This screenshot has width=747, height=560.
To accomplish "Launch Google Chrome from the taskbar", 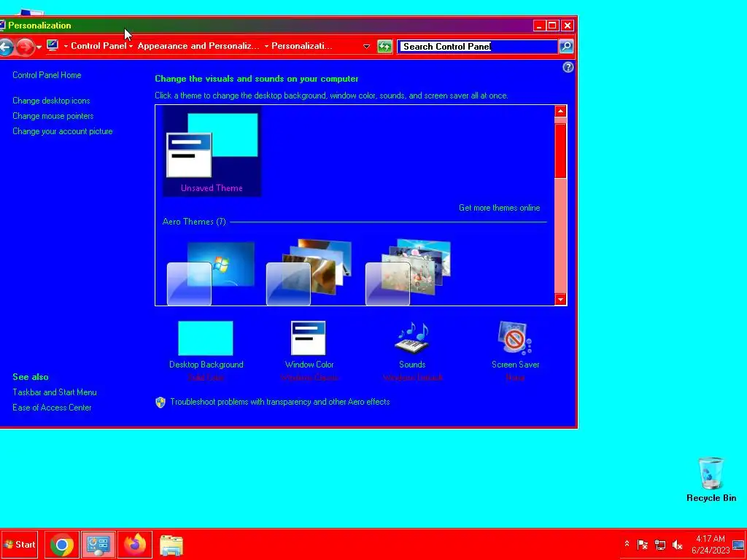I will click(62, 544).
